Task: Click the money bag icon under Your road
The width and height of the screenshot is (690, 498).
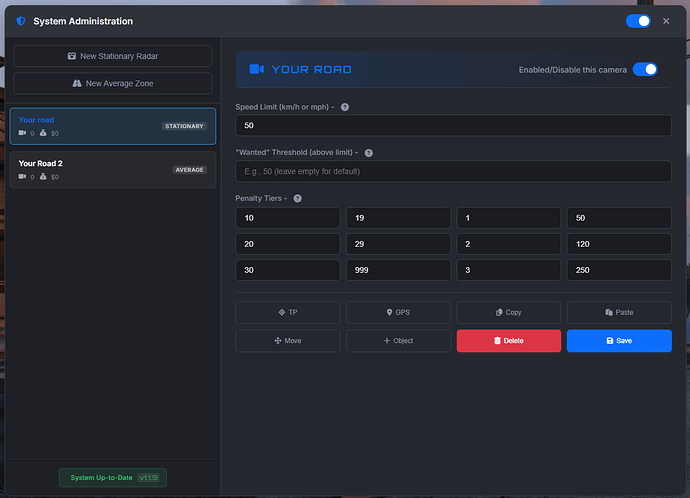Action: point(43,133)
